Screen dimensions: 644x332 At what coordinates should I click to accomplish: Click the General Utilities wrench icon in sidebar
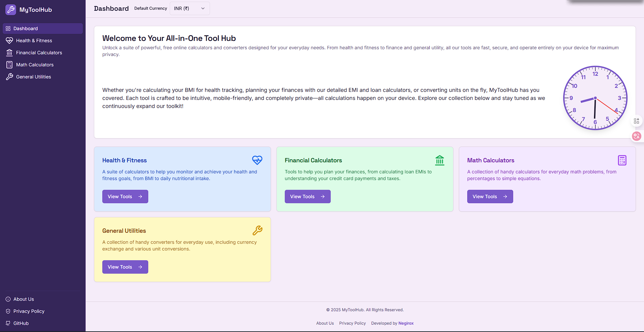(x=9, y=77)
